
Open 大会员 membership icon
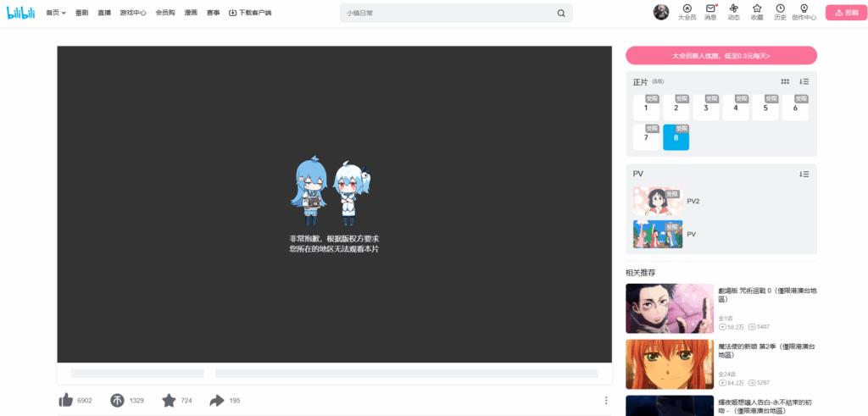coord(687,12)
